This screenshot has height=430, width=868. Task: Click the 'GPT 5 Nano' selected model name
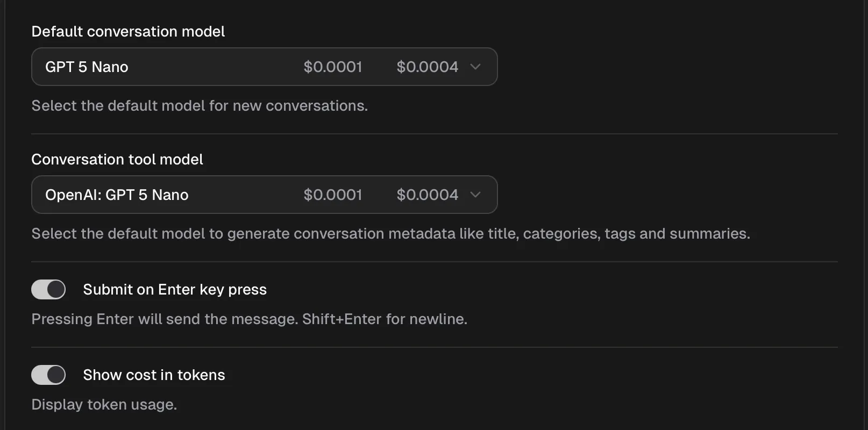[87, 67]
